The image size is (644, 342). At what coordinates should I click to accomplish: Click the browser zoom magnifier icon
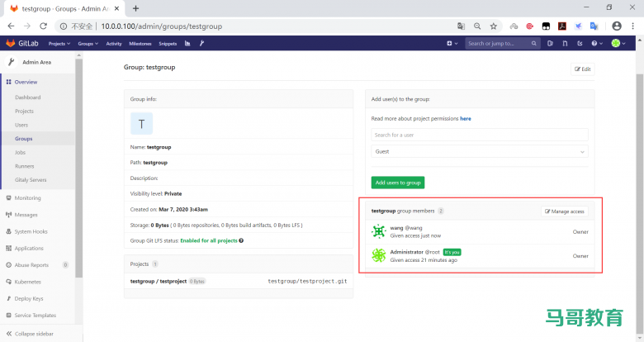(477, 26)
